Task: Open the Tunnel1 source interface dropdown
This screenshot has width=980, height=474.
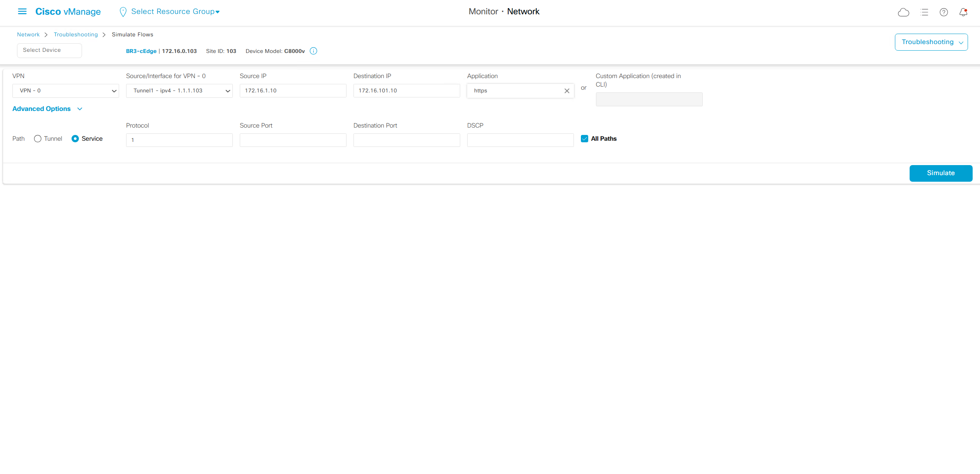Action: point(179,91)
